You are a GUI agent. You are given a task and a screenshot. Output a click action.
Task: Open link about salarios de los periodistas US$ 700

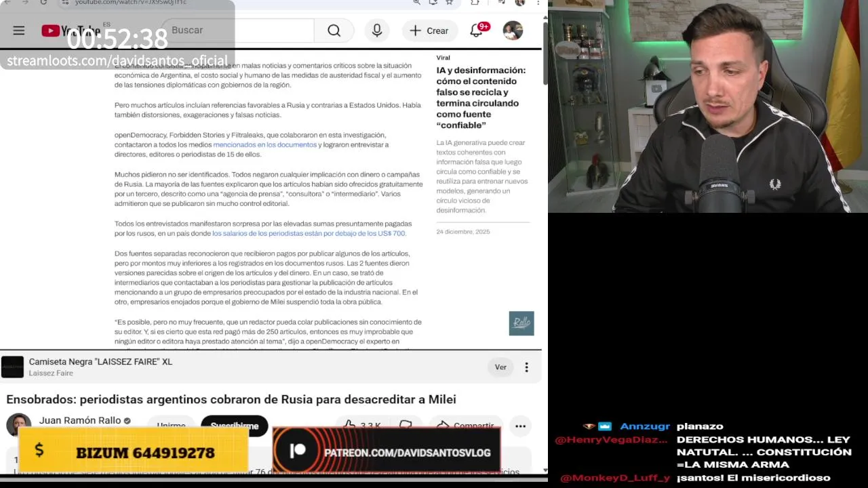point(309,233)
